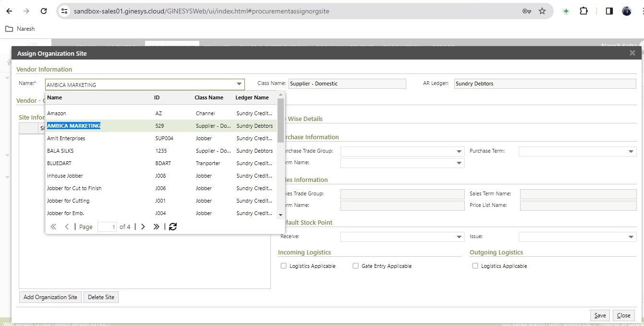The height and width of the screenshot is (326, 644).
Task: Tick the Gate Entry Applicable checkbox
Action: coord(355,266)
